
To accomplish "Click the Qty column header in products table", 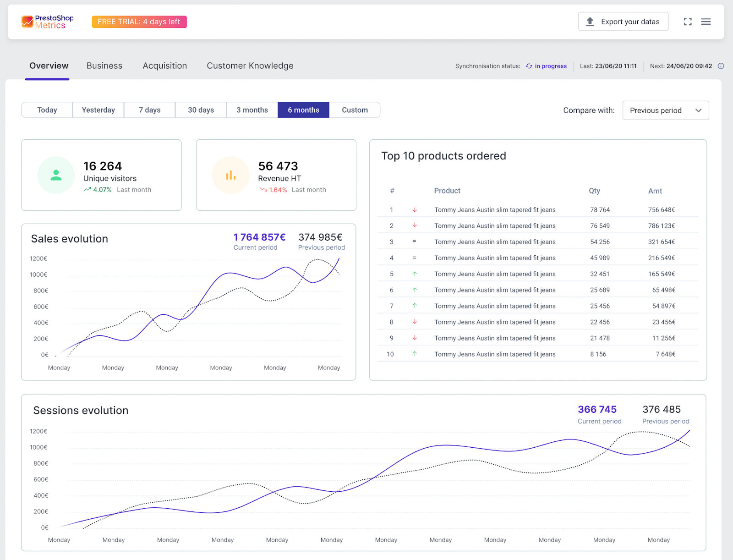I will click(x=594, y=191).
